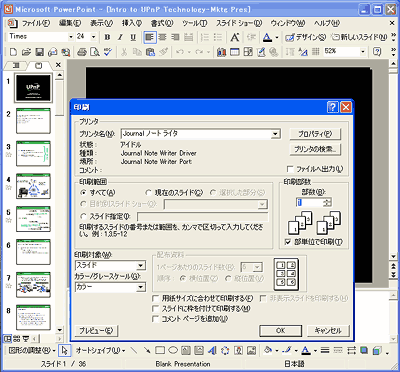400x372 pixels.
Task: Toggle Italic formatting in toolbar
Action: coord(120,37)
